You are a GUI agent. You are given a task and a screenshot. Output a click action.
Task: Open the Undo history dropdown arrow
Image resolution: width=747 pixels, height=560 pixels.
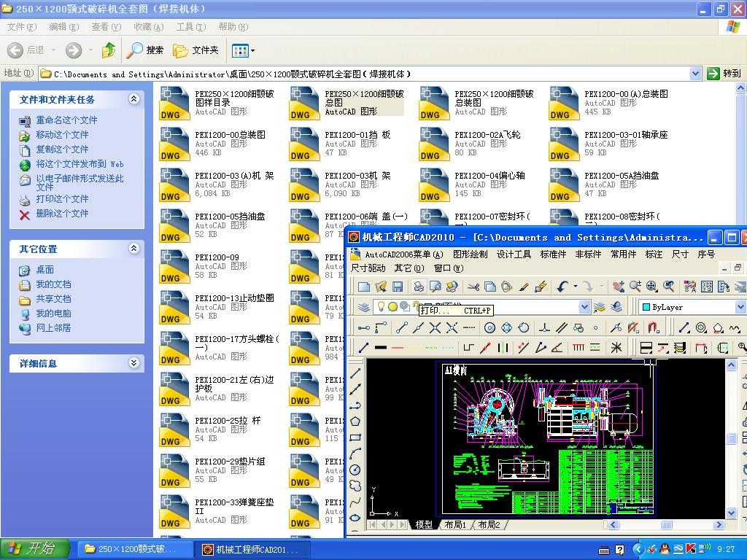coord(576,286)
